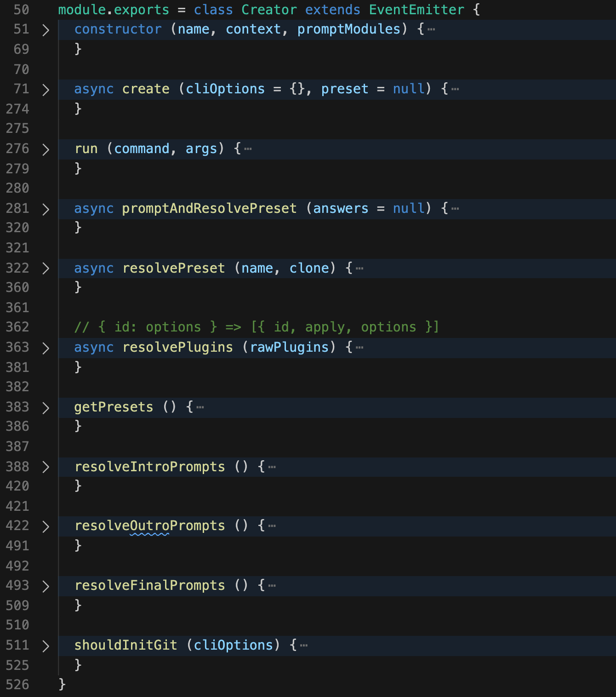616x697 pixels.
Task: Expand the folded async create method
Action: pos(46,90)
